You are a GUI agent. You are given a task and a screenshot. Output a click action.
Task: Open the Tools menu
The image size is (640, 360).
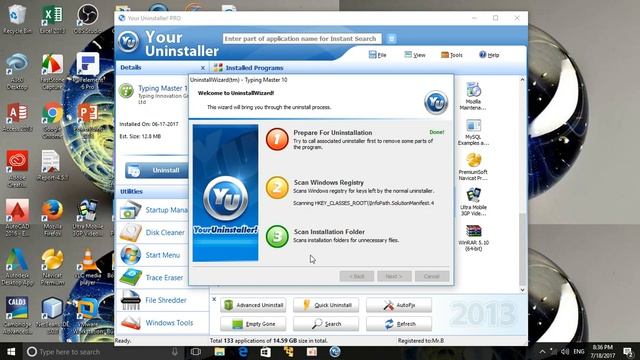(452, 55)
